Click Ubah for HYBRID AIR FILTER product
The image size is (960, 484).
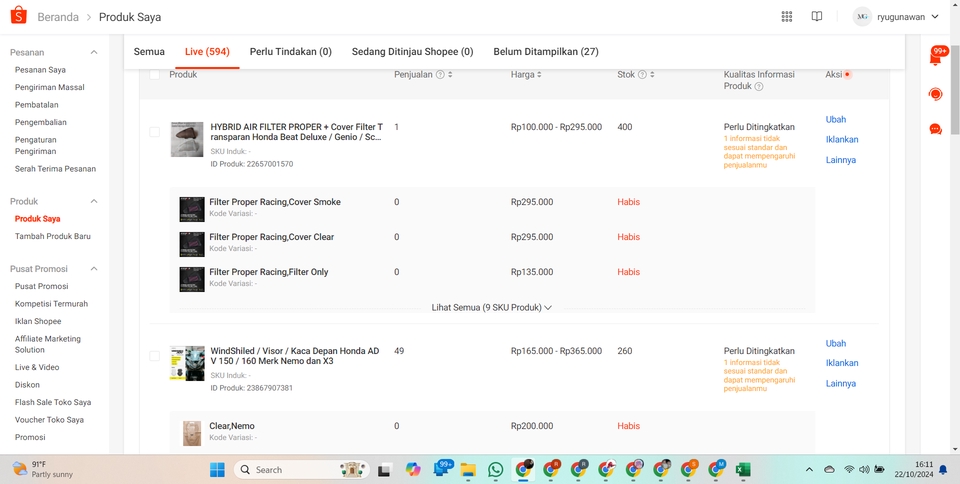pyautogui.click(x=836, y=119)
